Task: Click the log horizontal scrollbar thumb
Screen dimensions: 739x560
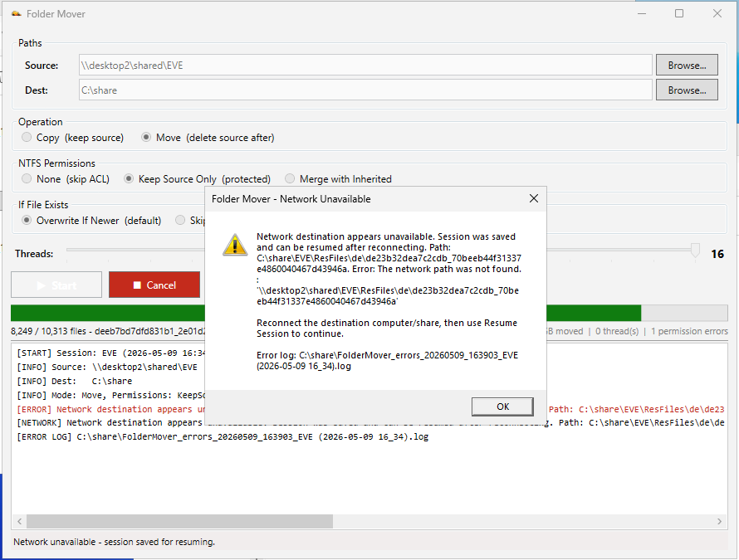Action: 179,521
